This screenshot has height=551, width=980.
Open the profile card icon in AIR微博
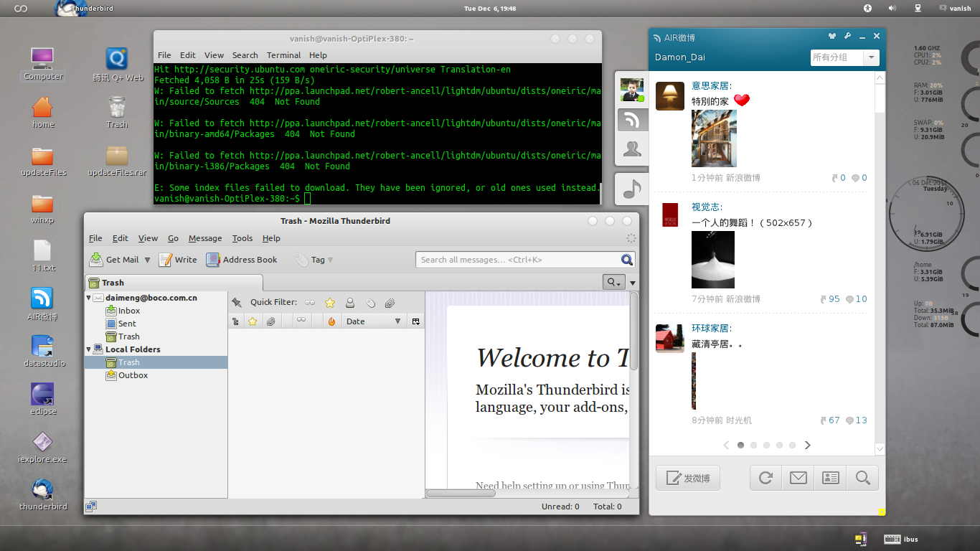point(830,478)
